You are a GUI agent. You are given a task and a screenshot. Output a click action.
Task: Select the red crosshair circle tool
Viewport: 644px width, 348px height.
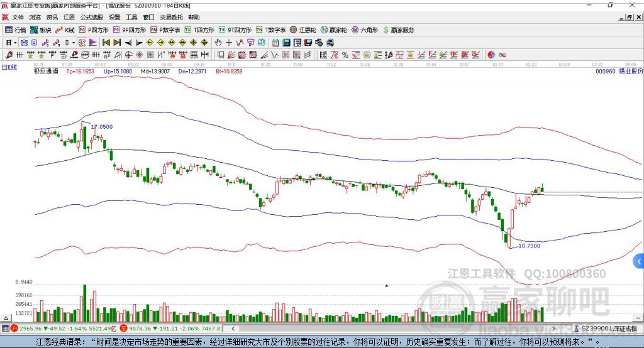click(x=128, y=55)
